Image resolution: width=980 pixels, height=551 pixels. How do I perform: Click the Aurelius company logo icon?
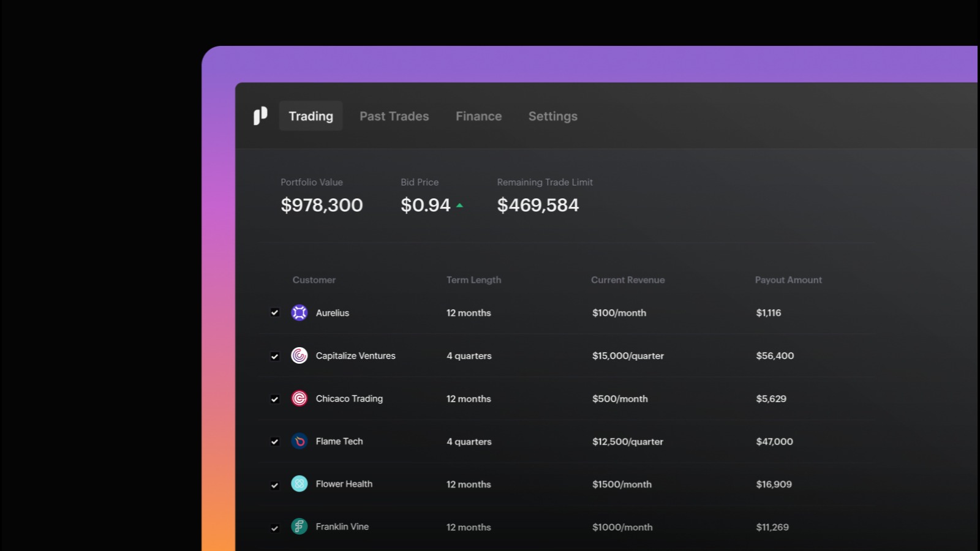point(299,313)
